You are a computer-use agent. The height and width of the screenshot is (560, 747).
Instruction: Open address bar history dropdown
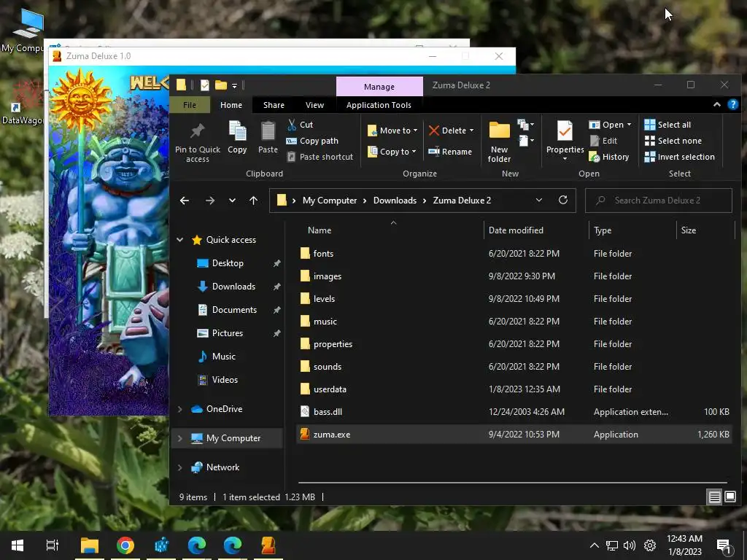pyautogui.click(x=539, y=200)
